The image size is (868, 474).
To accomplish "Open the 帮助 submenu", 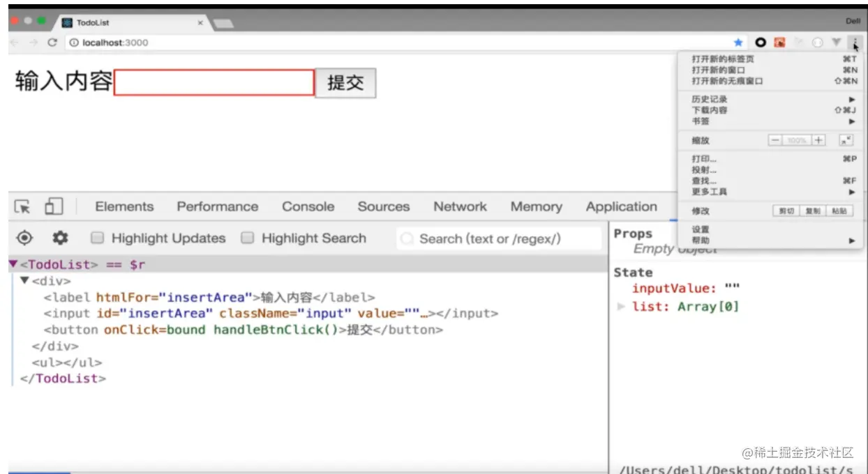I will coord(770,240).
